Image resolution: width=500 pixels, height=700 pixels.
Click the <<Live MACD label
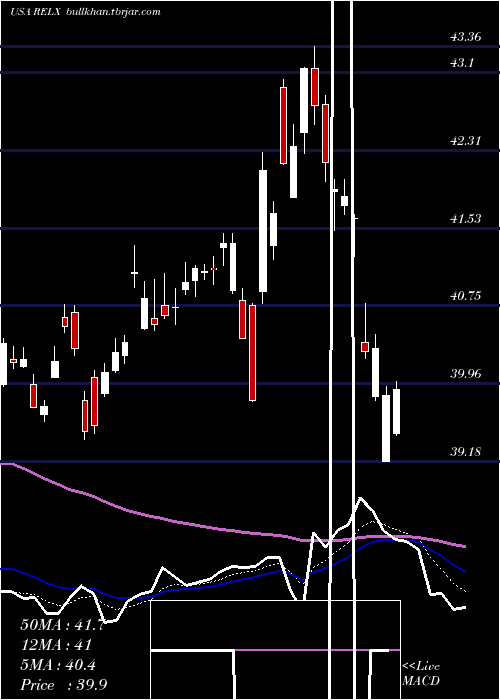tap(421, 673)
